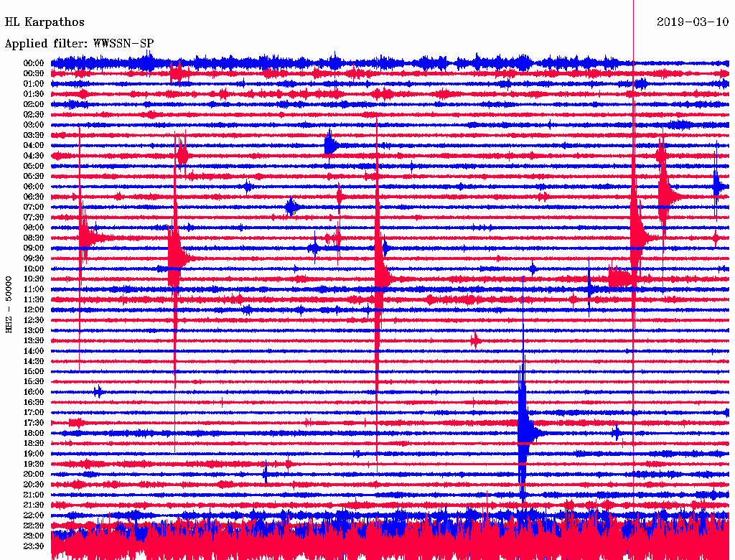Select the 22:30 time label
The height and width of the screenshot is (560, 735).
34,526
